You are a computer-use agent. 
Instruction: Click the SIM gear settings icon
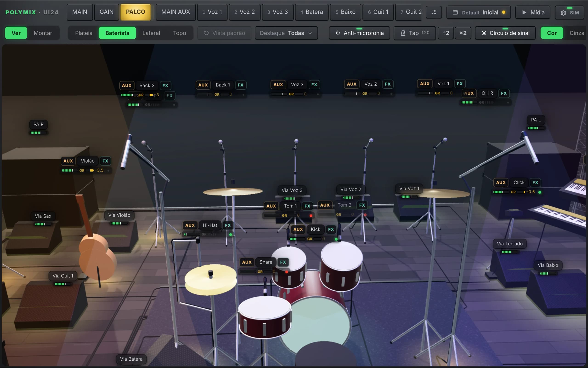coord(570,12)
